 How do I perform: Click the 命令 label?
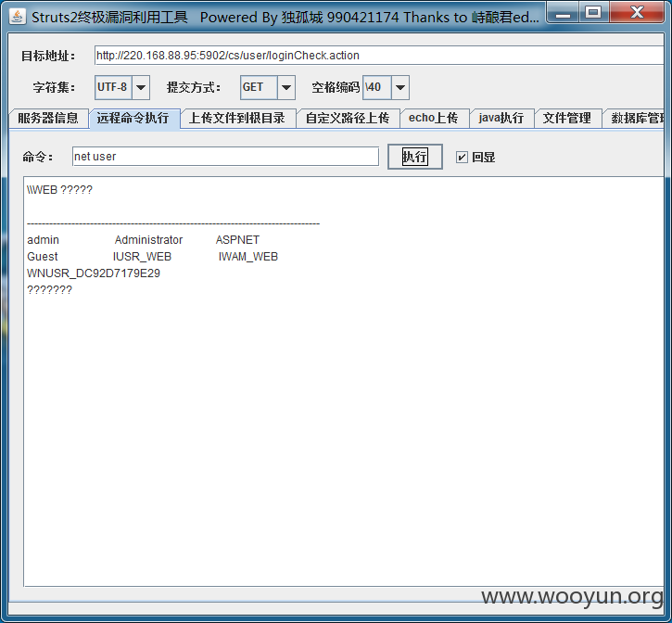[x=38, y=157]
